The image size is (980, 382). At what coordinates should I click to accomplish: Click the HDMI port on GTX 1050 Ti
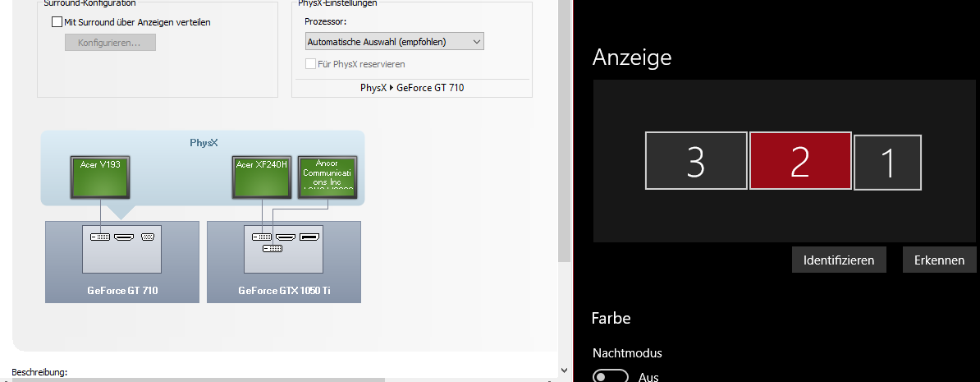[x=286, y=237]
